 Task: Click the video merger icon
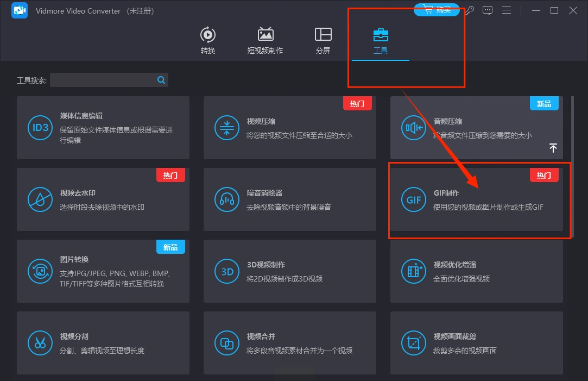[x=227, y=343]
